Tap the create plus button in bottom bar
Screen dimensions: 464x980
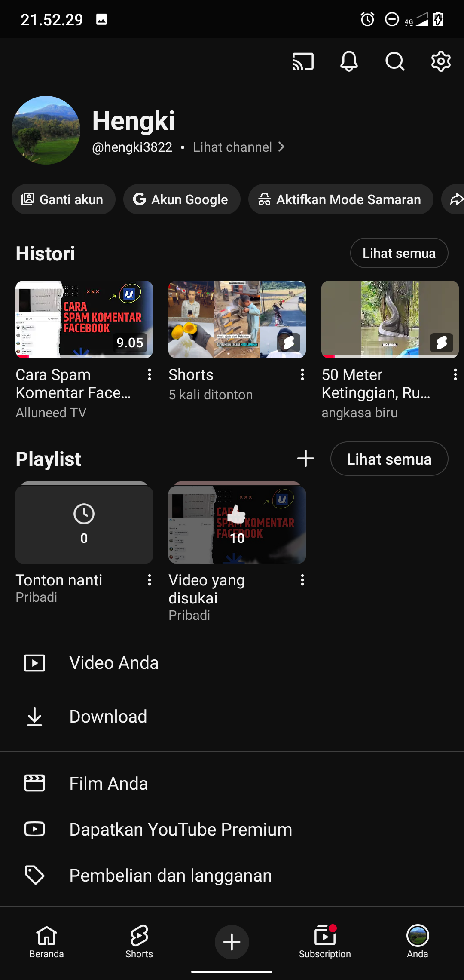click(232, 942)
